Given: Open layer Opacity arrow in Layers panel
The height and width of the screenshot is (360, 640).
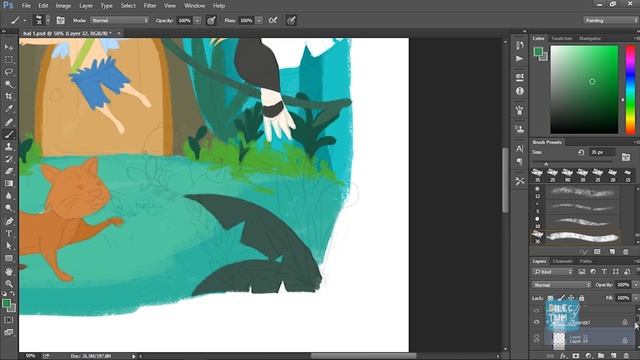Looking at the screenshot, I should click(636, 285).
